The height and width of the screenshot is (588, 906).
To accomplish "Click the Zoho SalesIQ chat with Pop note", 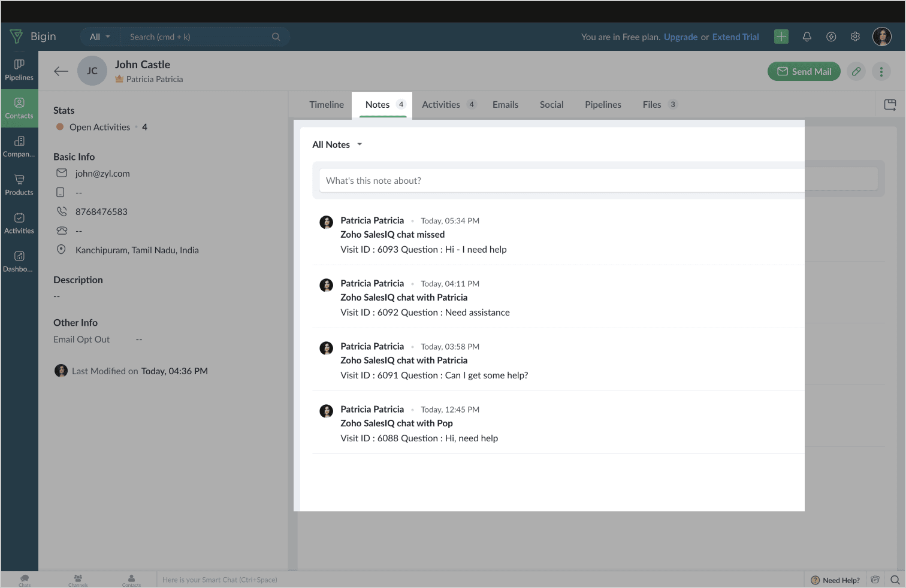I will click(397, 423).
